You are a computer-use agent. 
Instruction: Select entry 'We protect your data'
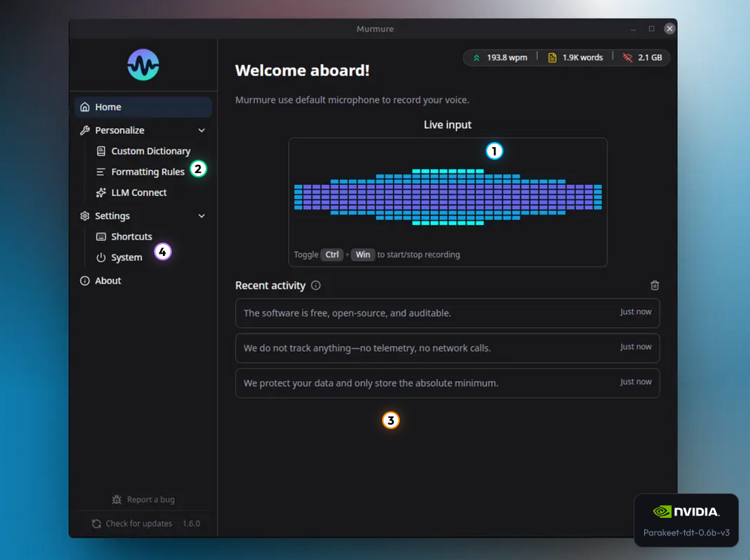point(447,382)
